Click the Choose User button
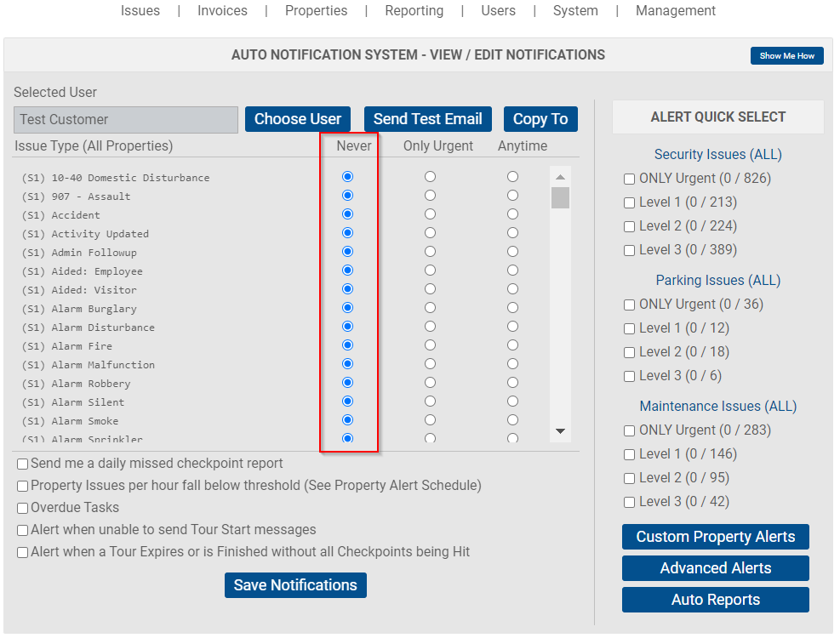 298,119
